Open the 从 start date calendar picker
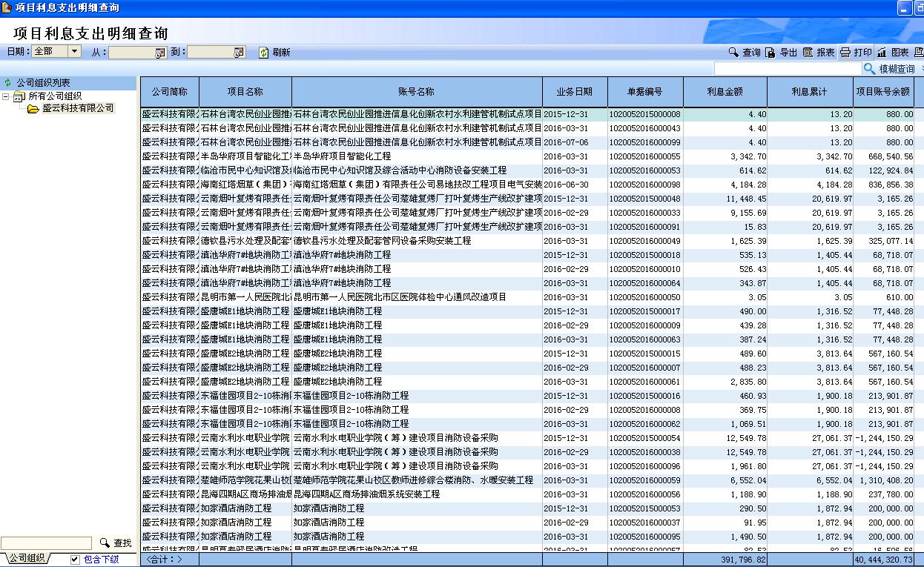 click(x=160, y=53)
